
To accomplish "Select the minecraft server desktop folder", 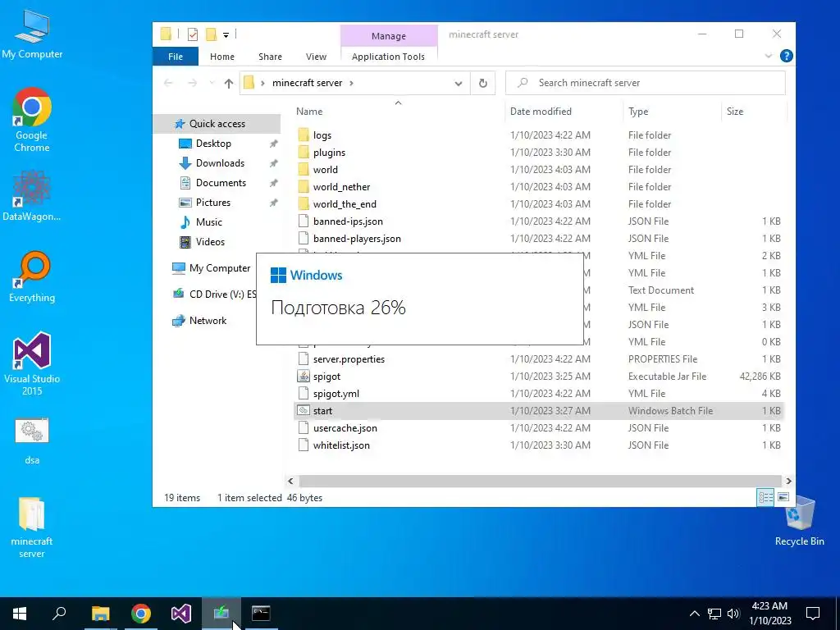I will [32, 527].
